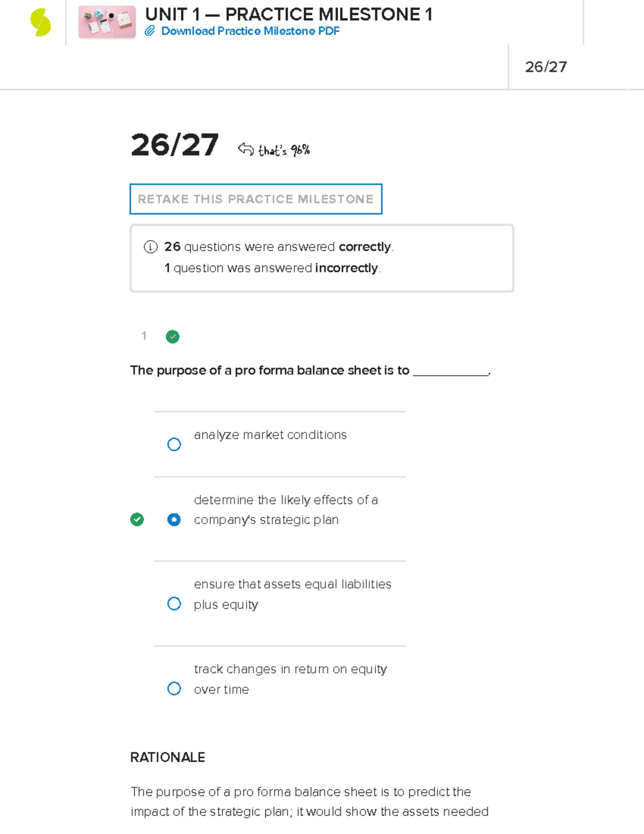The width and height of the screenshot is (644, 834).
Task: Click green checkmark next to question number 1
Action: (x=173, y=337)
